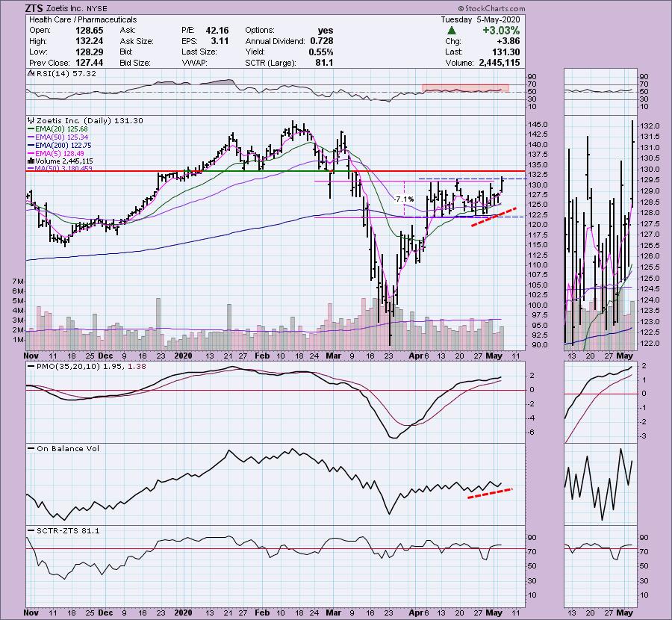Click the Options value yes

(x=326, y=31)
